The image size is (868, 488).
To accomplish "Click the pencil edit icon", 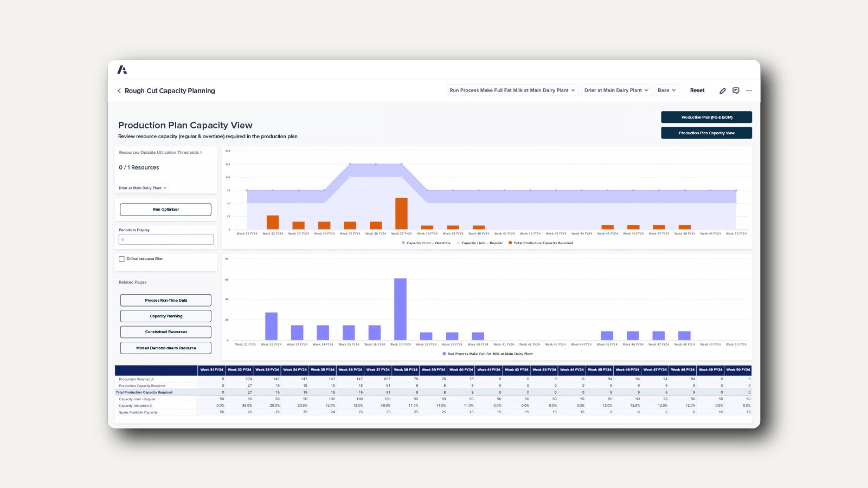I will tap(722, 91).
